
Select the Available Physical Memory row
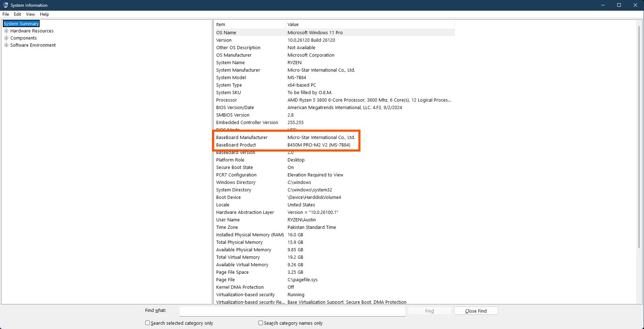pyautogui.click(x=334, y=250)
